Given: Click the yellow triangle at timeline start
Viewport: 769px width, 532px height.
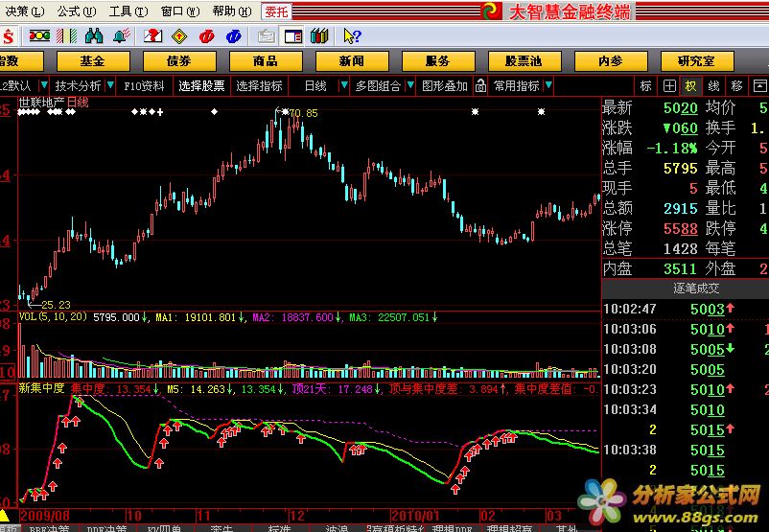Looking at the screenshot, I should tap(4, 516).
